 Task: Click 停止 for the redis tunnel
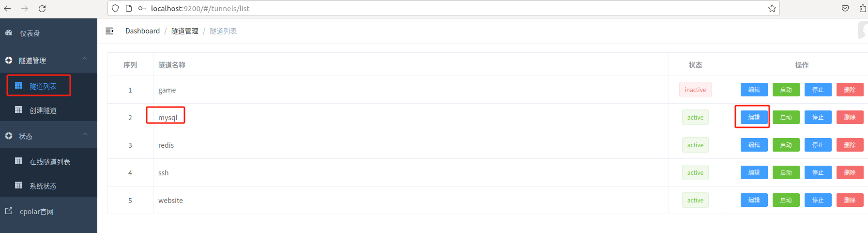coord(818,145)
